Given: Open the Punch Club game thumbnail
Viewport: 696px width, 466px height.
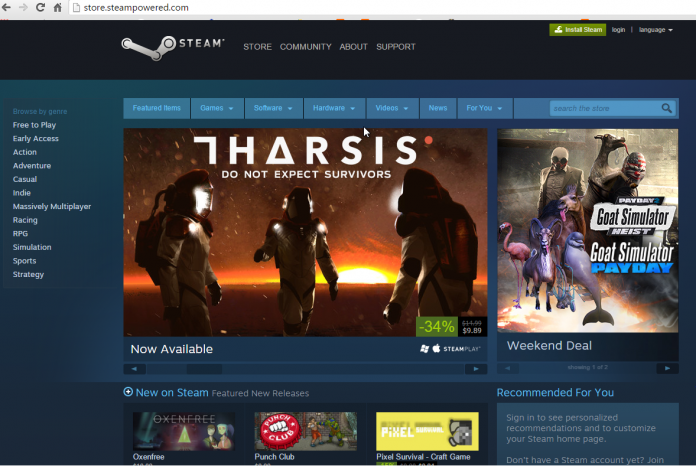Looking at the screenshot, I should 305,431.
